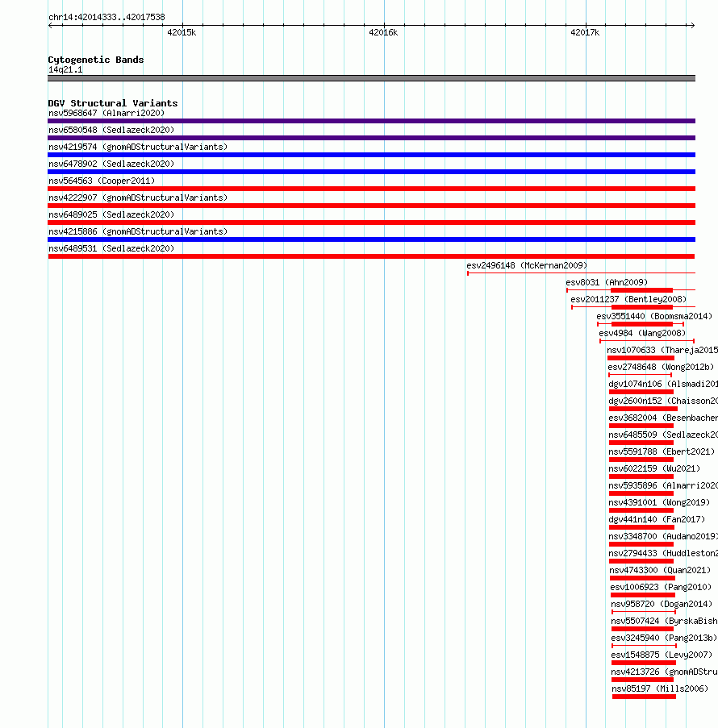Select dgv441n140 (Fan2017) label
This screenshot has width=718, height=728.
(x=657, y=519)
